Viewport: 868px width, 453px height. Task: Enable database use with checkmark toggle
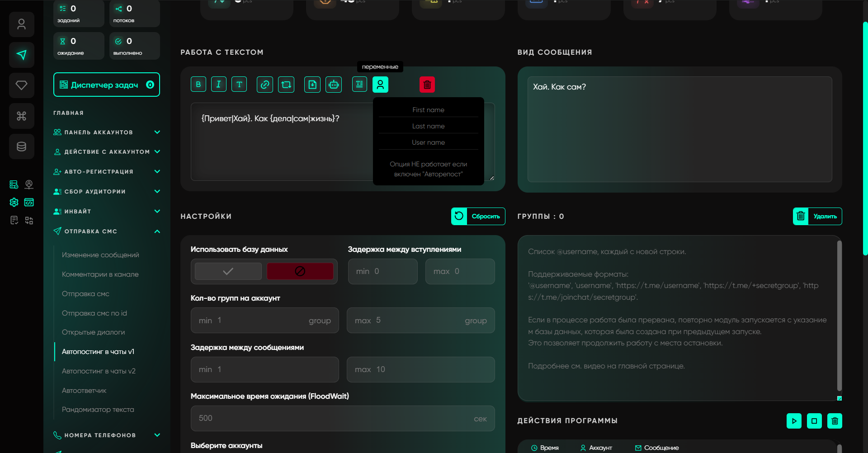click(x=228, y=271)
